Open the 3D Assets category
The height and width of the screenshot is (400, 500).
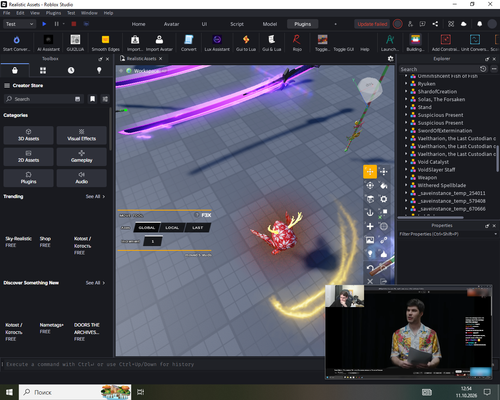28,135
